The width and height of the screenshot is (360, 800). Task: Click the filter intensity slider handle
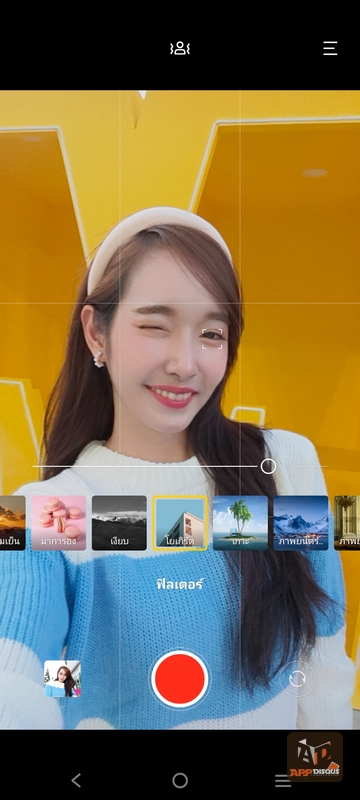pos(268,466)
